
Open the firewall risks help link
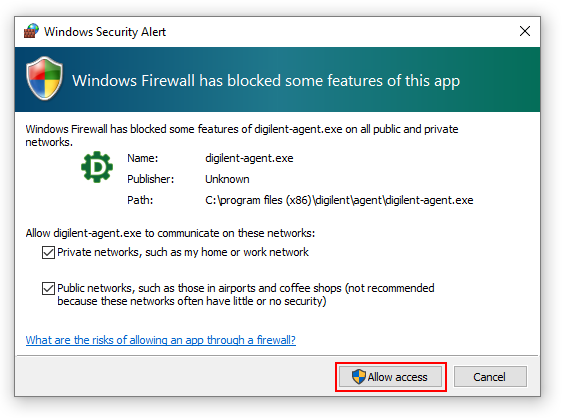point(160,340)
